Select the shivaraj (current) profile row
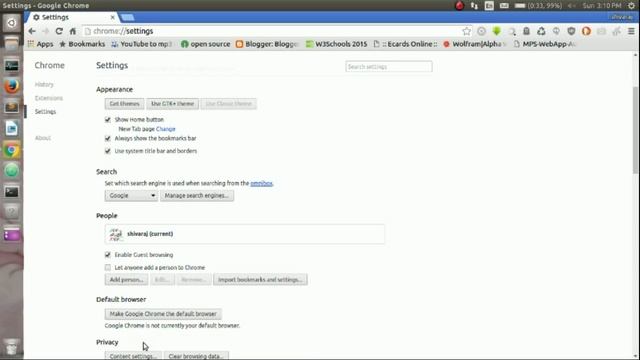The height and width of the screenshot is (360, 640). tap(244, 234)
